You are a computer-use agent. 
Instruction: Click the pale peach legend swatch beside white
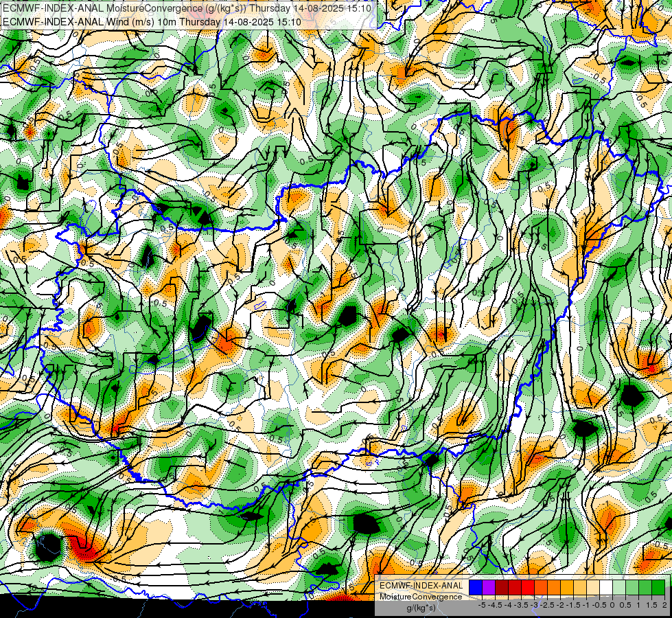click(593, 587)
